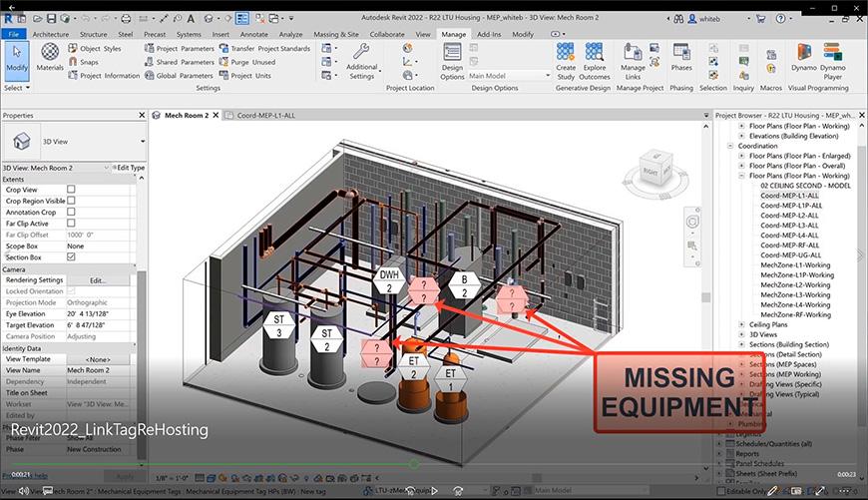Click the Object Styles tool
The width and height of the screenshot is (868, 500).
pos(95,49)
